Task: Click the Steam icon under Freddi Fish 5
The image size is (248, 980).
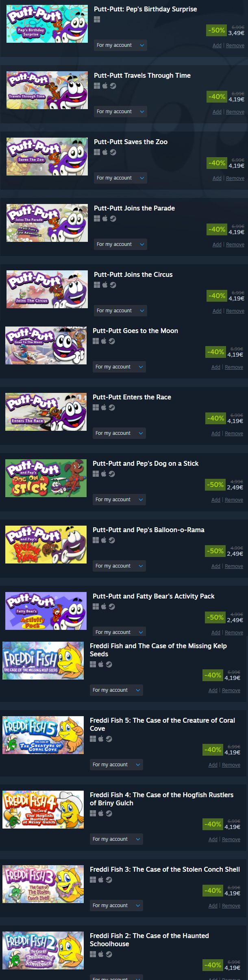Action: click(109, 739)
